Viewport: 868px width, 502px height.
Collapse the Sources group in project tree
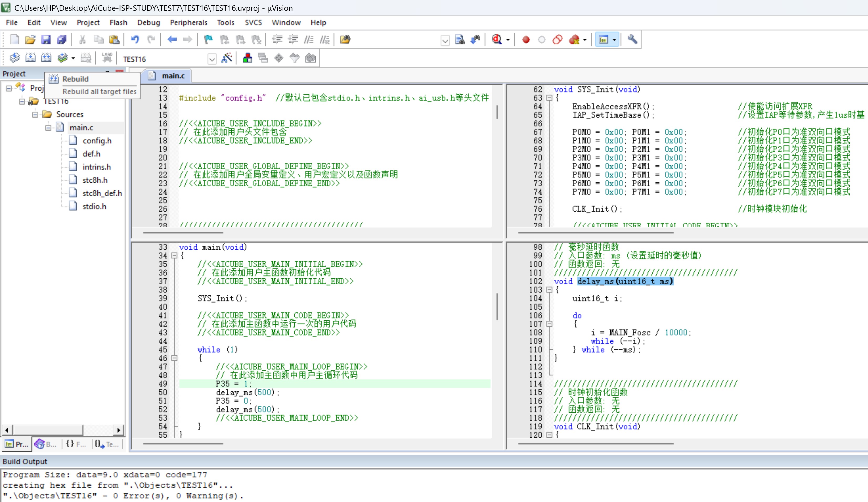tap(35, 115)
